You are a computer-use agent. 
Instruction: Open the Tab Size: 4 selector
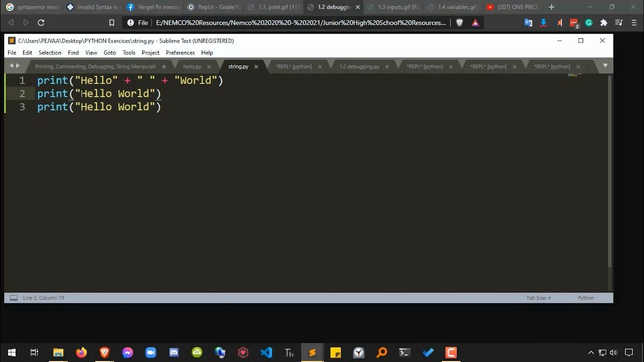tap(538, 298)
